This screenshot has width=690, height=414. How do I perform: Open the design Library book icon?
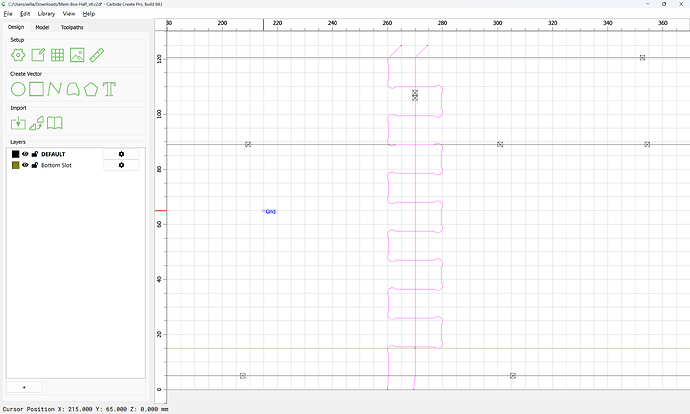point(55,123)
